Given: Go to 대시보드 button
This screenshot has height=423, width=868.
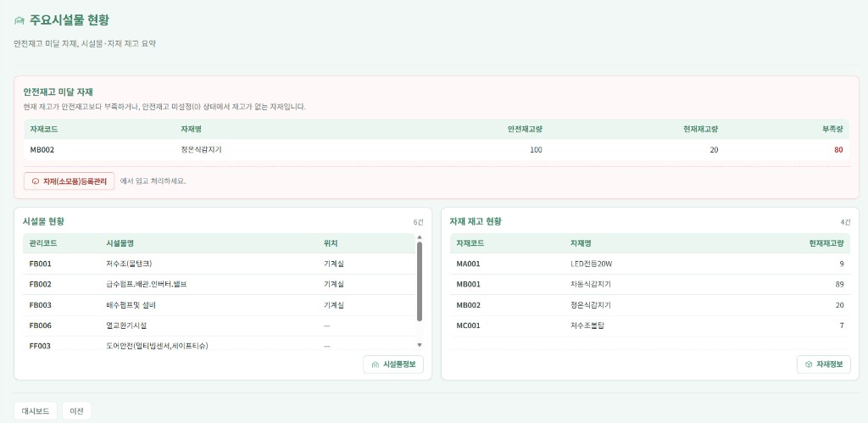Looking at the screenshot, I should tap(36, 411).
